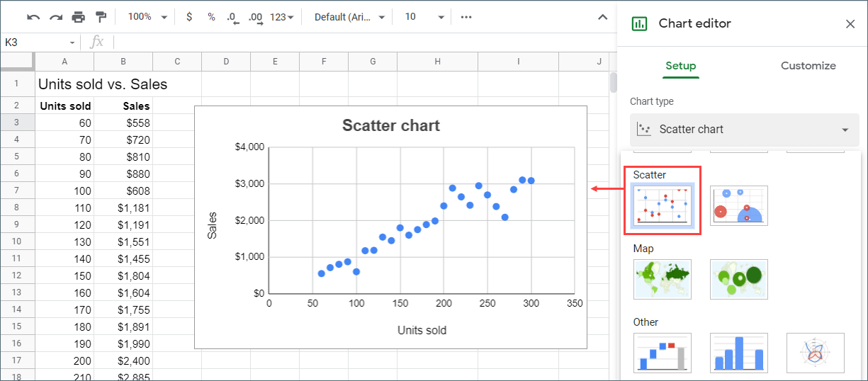868x381 pixels.
Task: Click cell with units value 200
Action: (64, 360)
